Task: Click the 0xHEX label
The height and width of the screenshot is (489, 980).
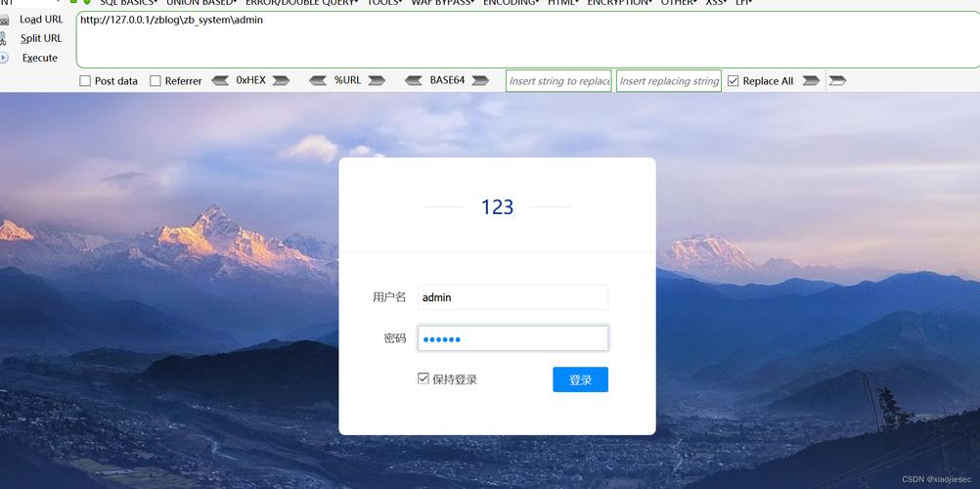Action: [250, 80]
